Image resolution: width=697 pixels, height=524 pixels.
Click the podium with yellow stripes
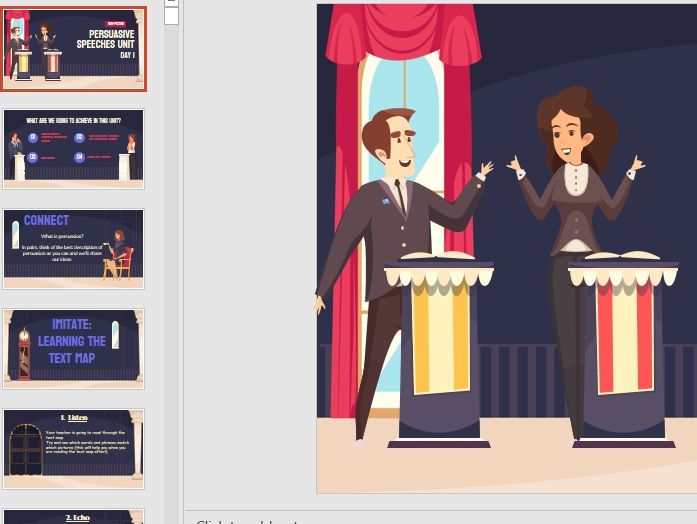[x=441, y=350]
